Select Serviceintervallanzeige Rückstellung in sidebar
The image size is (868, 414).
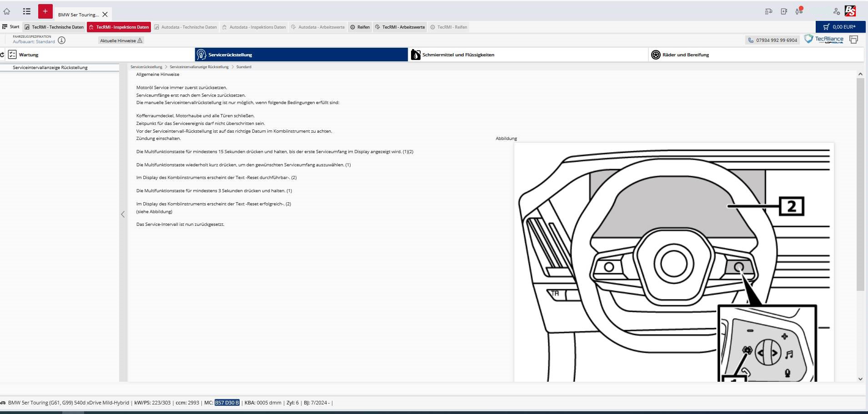click(50, 67)
